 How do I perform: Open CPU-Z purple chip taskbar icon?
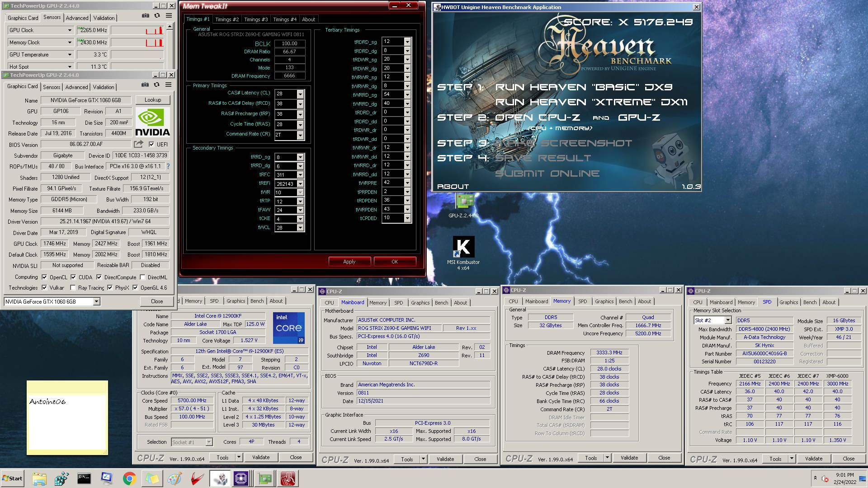click(x=242, y=479)
